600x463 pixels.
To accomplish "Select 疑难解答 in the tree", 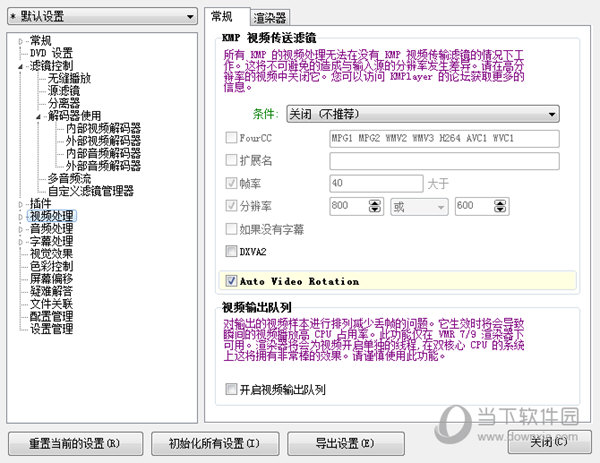I will 51,291.
